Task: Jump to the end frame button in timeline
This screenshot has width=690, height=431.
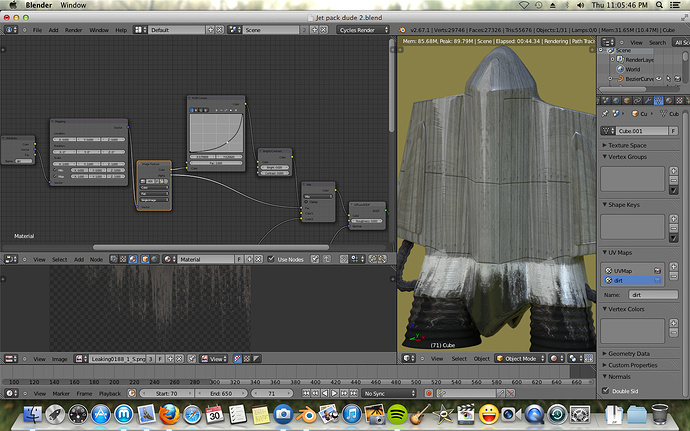Action: (x=353, y=393)
